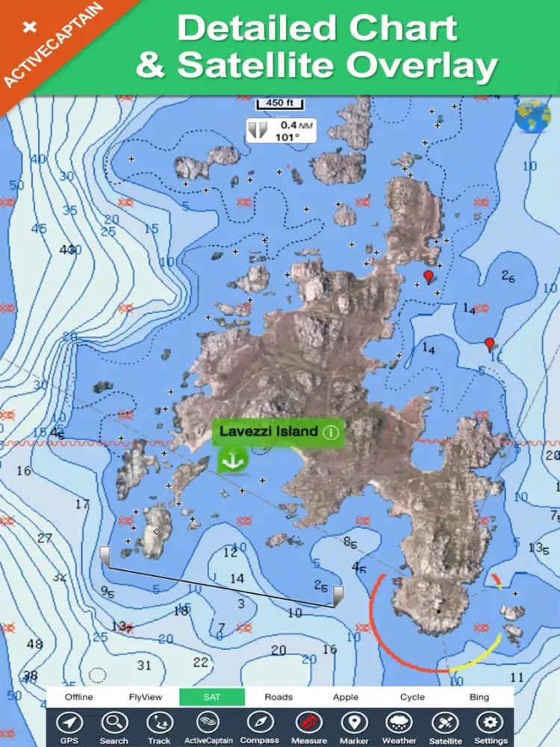The width and height of the screenshot is (560, 747).
Task: Select the Offline map tab
Action: coord(79,696)
